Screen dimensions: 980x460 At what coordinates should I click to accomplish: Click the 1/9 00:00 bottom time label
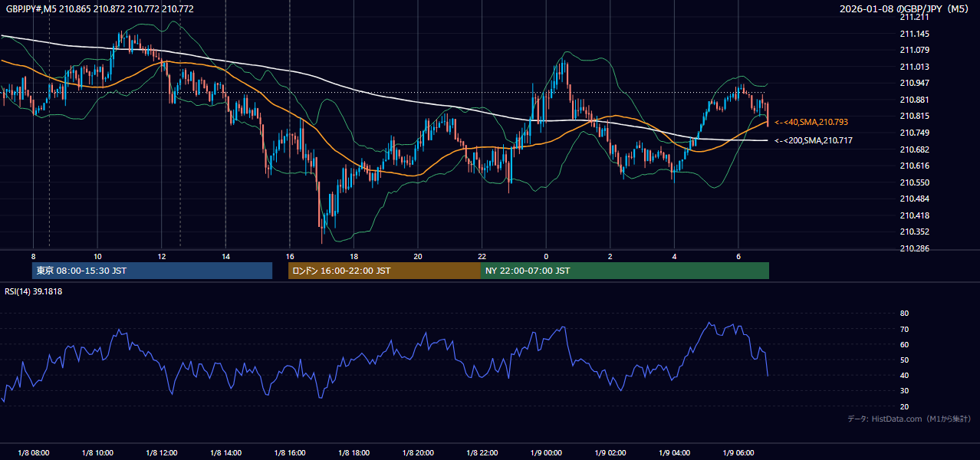tap(546, 453)
